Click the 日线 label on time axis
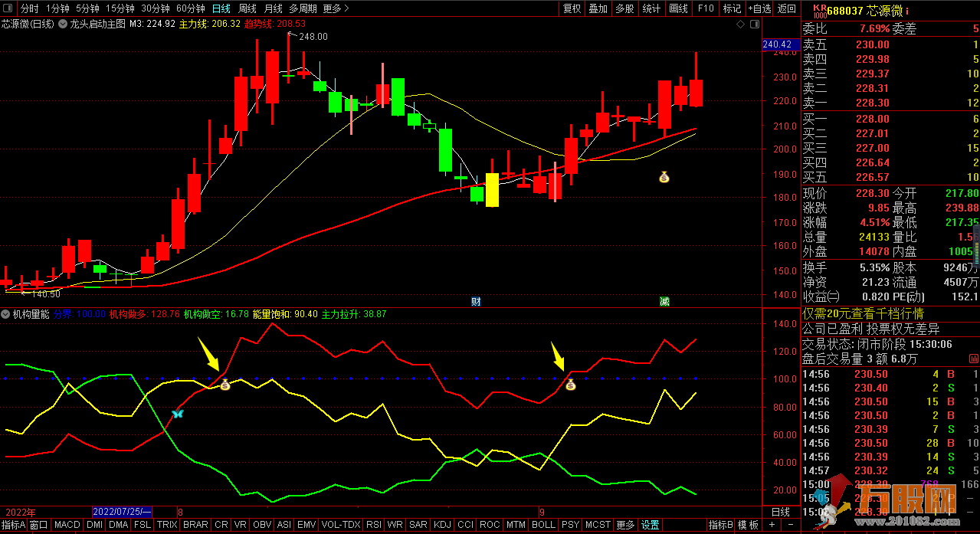The height and width of the screenshot is (534, 980). pos(780,512)
